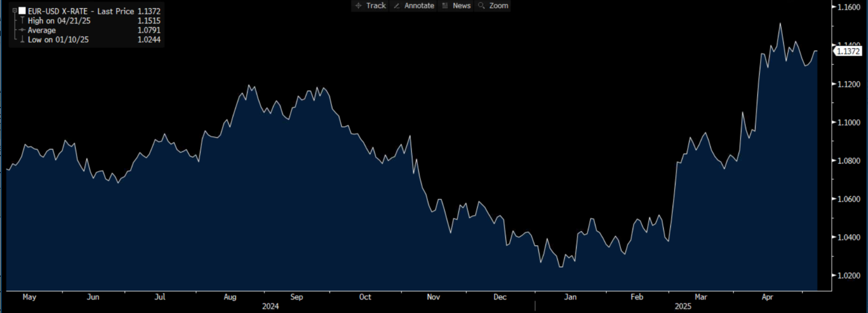Enable the Track crosshair tool

point(371,5)
